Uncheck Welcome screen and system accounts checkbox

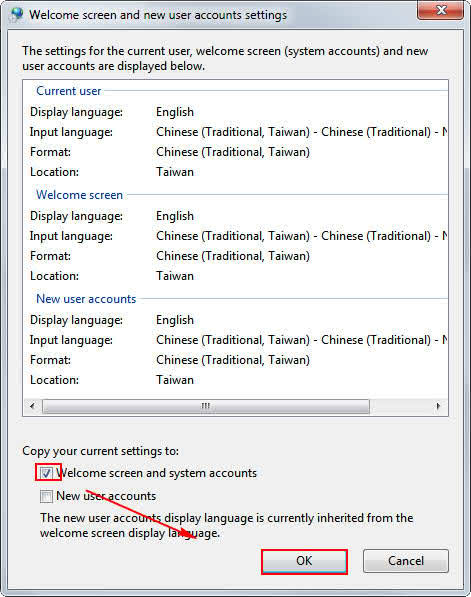(x=46, y=473)
